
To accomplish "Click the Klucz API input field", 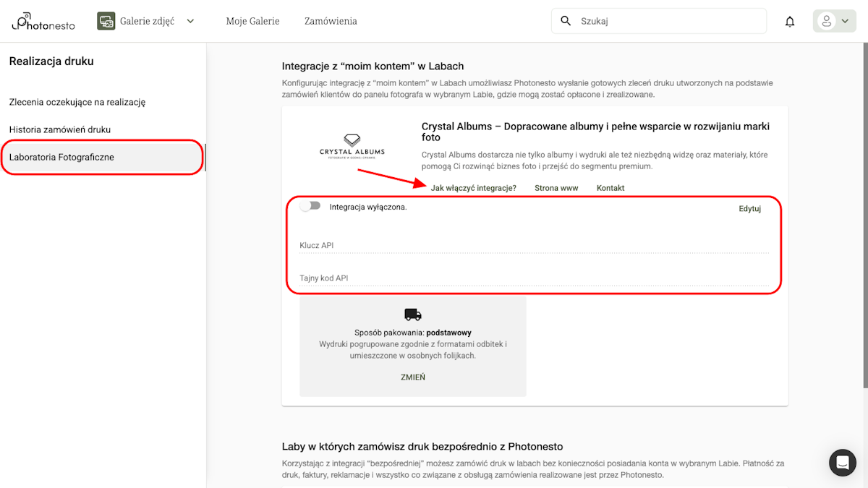I will point(434,245).
